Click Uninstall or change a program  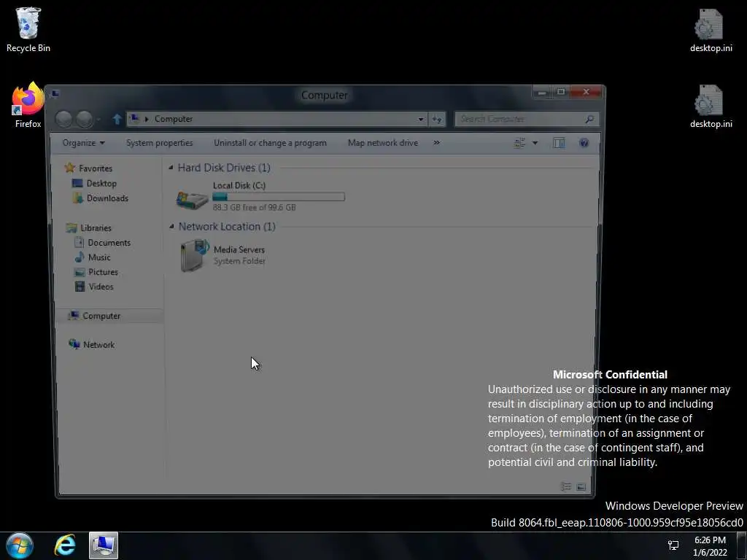point(270,143)
